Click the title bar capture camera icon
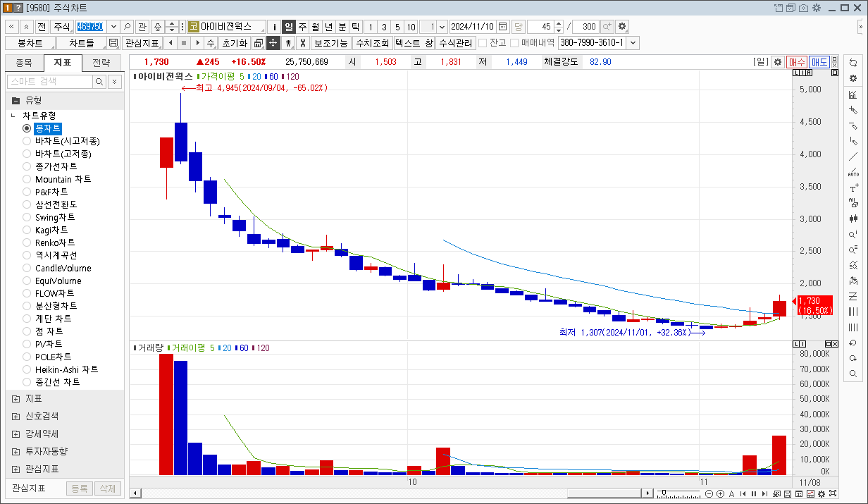 pyautogui.click(x=803, y=8)
